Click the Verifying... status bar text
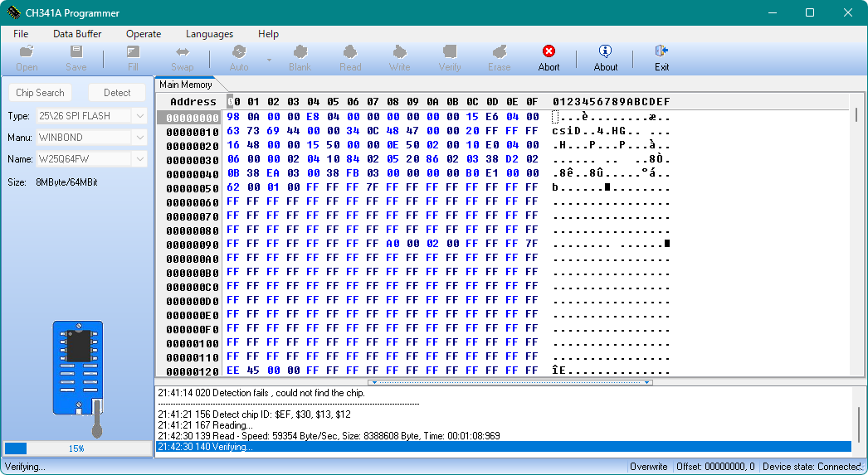Image resolution: width=868 pixels, height=475 pixels. 25,467
